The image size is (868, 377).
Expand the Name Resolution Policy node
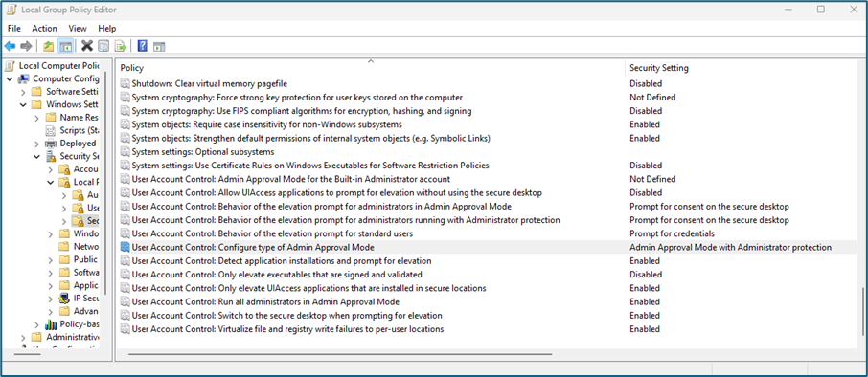coord(36,117)
